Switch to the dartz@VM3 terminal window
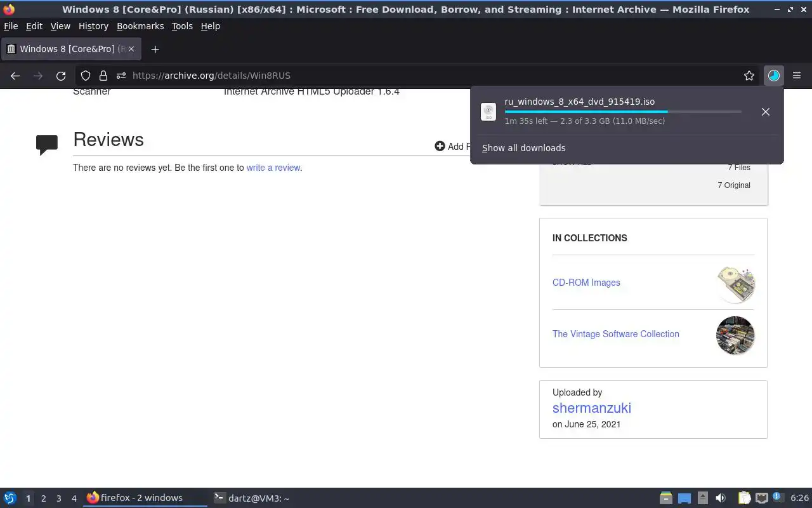This screenshot has height=508, width=812. coord(252,498)
